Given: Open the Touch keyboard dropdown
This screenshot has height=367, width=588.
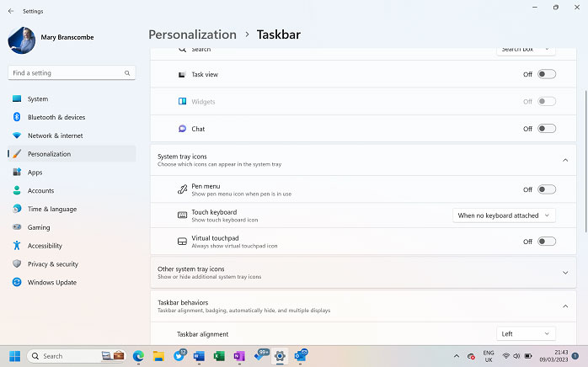Looking at the screenshot, I should (504, 215).
